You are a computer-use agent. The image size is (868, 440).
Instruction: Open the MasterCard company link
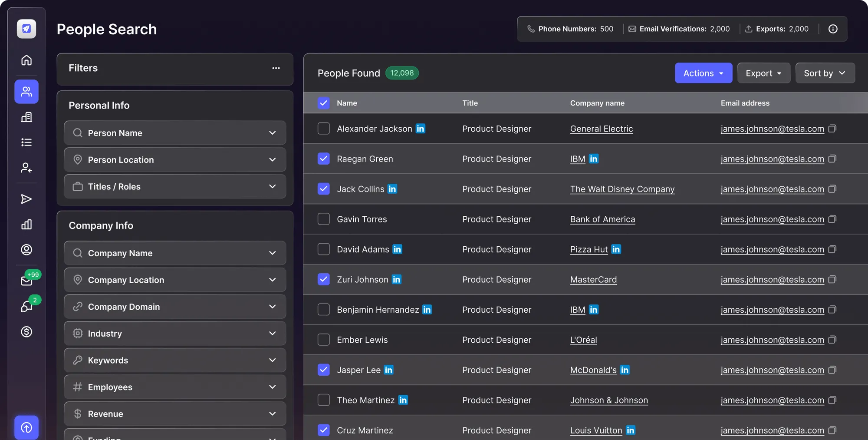(x=593, y=279)
